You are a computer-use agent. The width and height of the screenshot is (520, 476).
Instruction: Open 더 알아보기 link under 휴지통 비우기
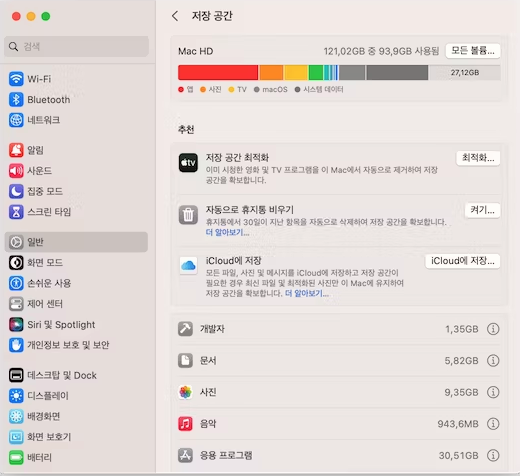[227, 232]
